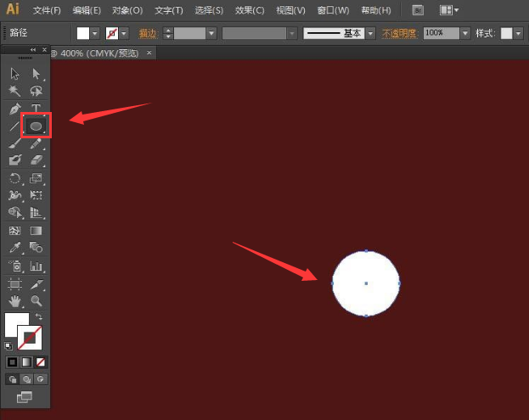Activate the Zoom magnifier tool
Image resolution: width=529 pixels, height=420 pixels.
37,300
